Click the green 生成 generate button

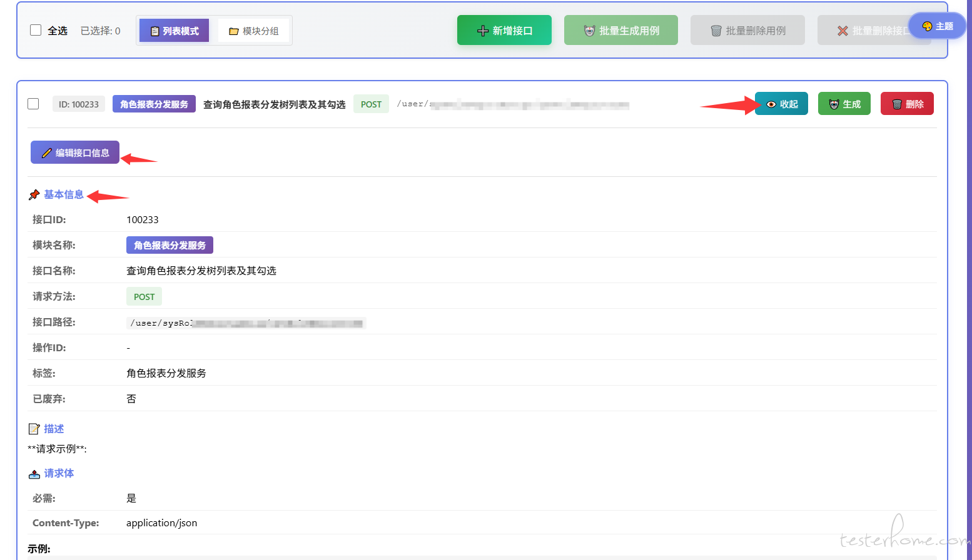pos(844,104)
